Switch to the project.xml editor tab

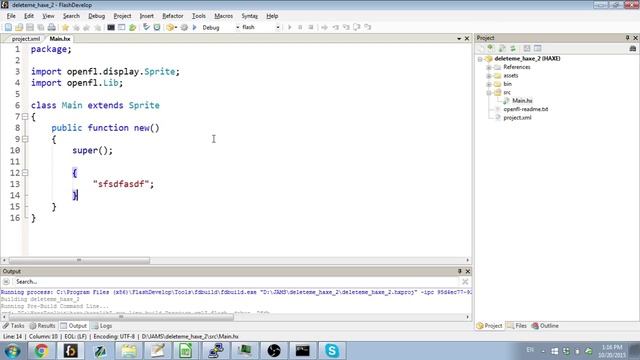(25, 39)
